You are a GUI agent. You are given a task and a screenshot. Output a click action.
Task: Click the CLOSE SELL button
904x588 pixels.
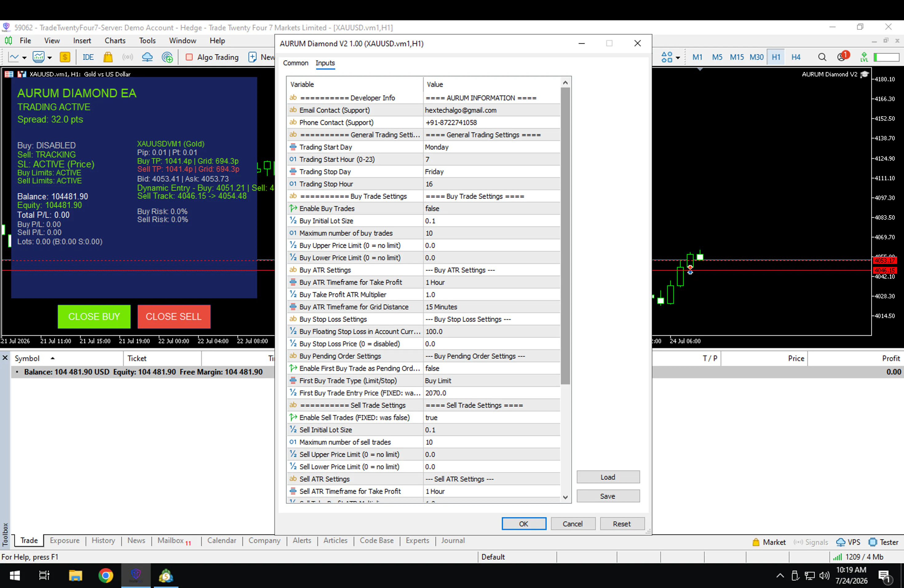(x=174, y=316)
